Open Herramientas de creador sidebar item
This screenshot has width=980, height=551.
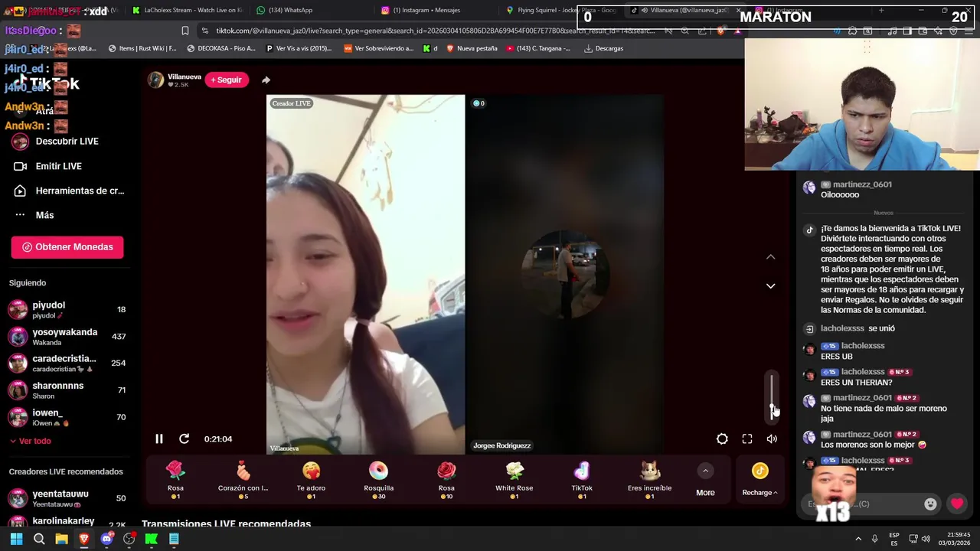68,191
